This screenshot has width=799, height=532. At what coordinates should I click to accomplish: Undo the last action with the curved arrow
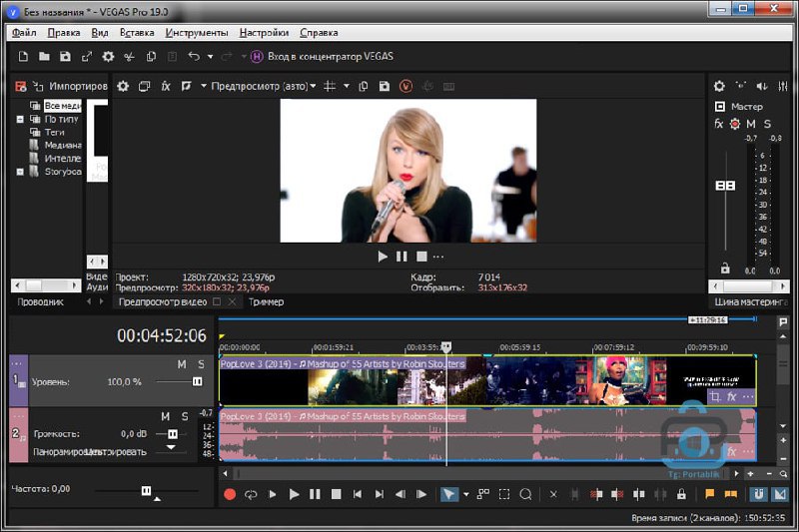[194, 57]
